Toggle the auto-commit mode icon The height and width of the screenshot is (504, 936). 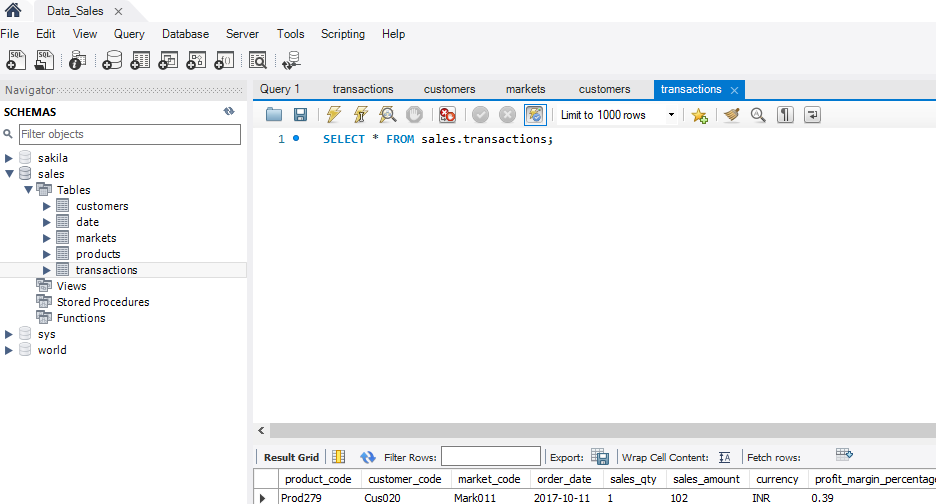click(535, 115)
